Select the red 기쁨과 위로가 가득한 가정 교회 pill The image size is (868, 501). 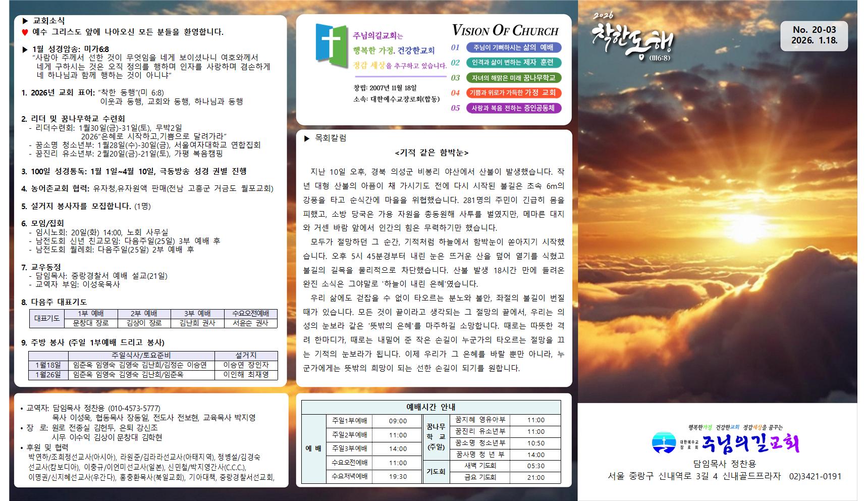point(513,93)
